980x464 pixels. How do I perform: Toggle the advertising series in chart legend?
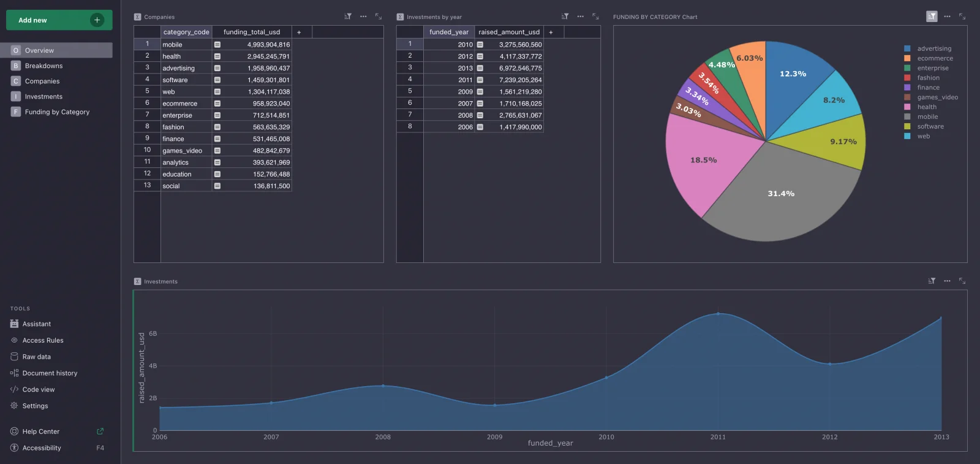point(934,48)
